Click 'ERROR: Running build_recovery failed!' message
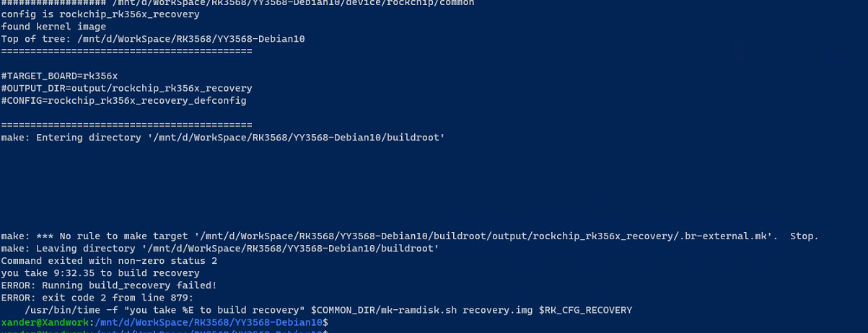The image size is (868, 333). [x=109, y=285]
